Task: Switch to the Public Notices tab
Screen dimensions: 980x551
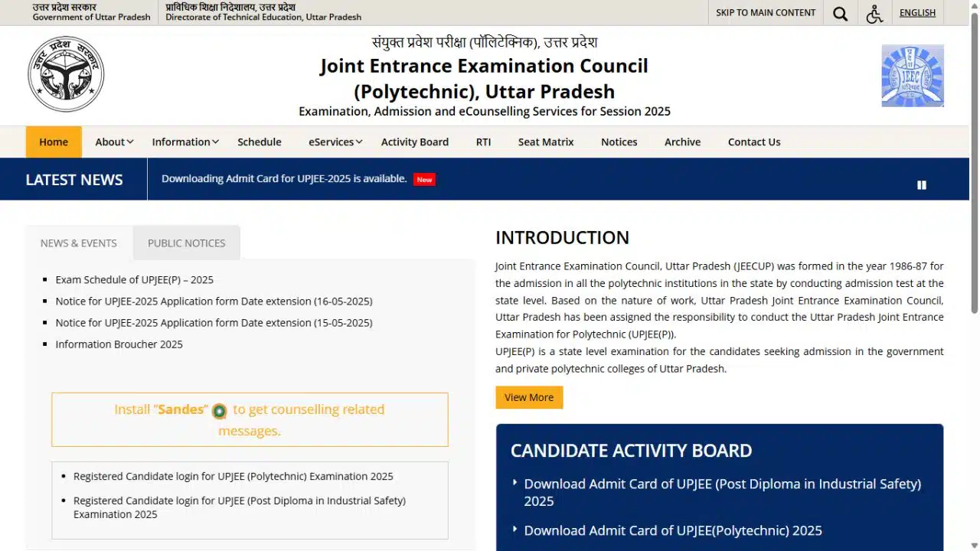Action: pos(186,243)
